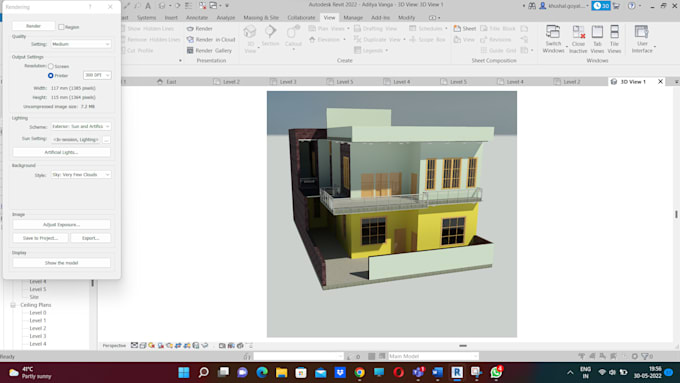Click the Duplicate View tool

pyautogui.click(x=378, y=39)
